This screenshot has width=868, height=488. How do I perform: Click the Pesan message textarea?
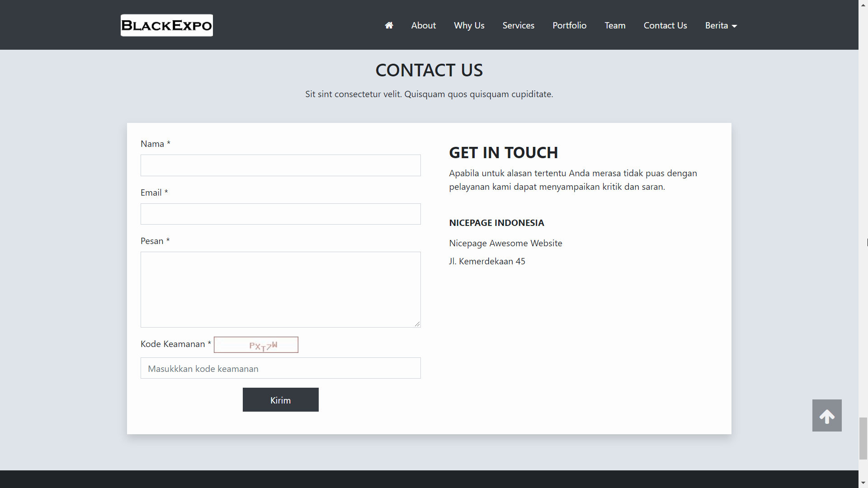coord(280,289)
